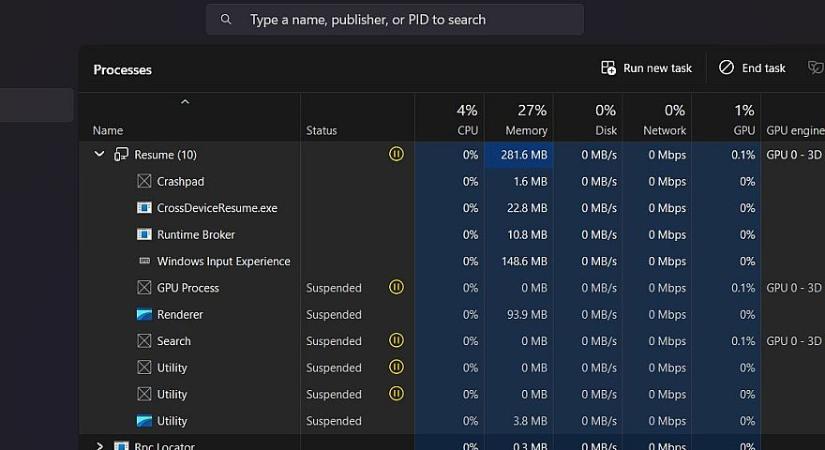Click the Search process row icon
The width and height of the screenshot is (825, 450).
(x=144, y=341)
